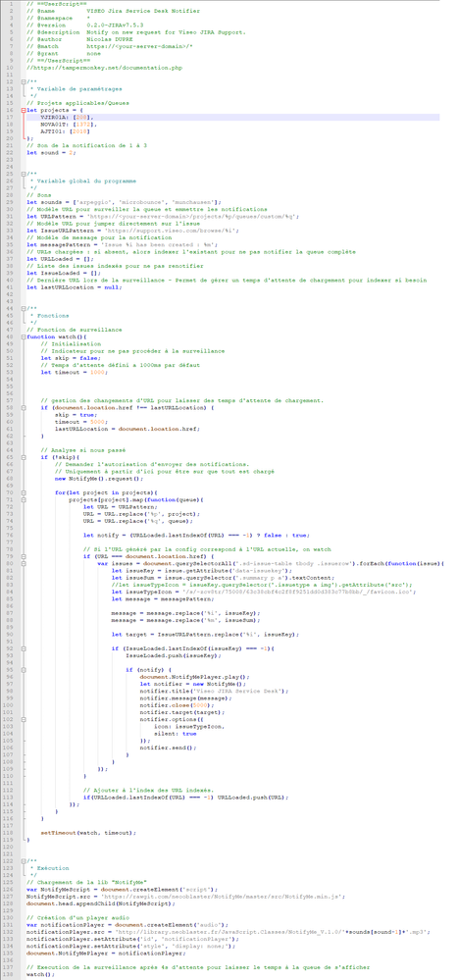Screen dimensions: 458x980
Task: Collapse the 'if (document.location.href' block
Action: coord(23,408)
